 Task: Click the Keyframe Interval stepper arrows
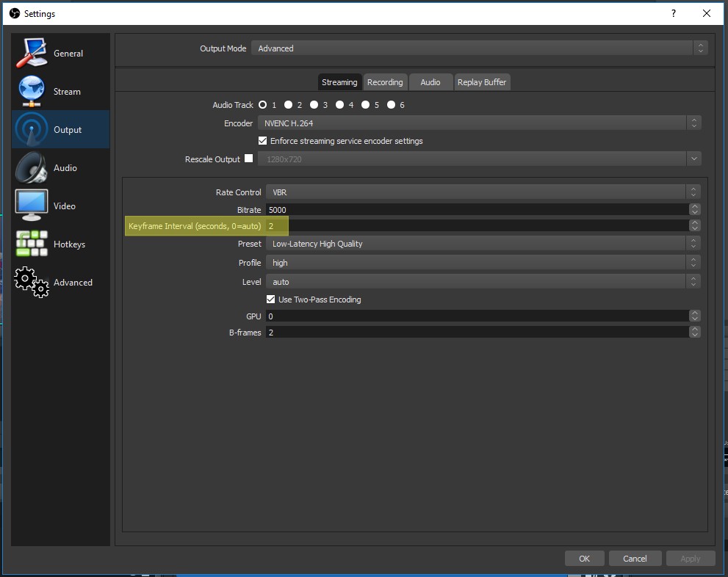tap(694, 226)
